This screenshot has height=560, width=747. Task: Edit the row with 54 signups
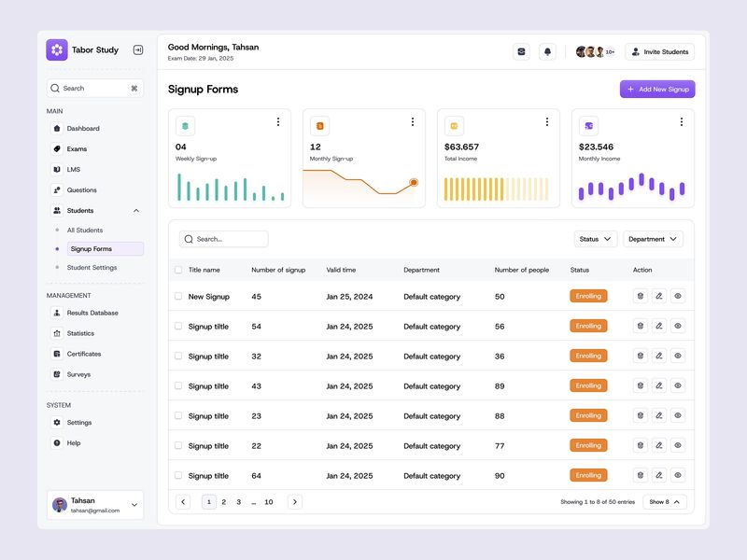pos(659,326)
